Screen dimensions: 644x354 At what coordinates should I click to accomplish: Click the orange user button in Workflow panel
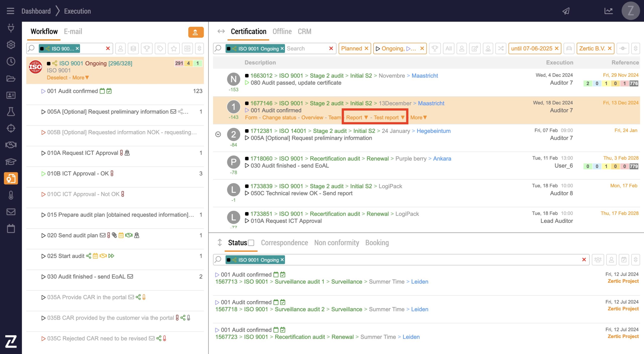(x=196, y=32)
